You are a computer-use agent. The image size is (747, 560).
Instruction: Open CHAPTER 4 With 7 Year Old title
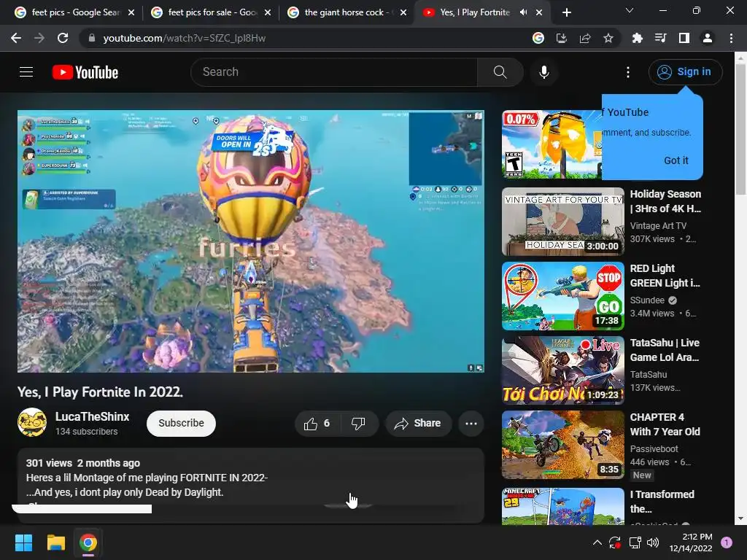point(665,424)
